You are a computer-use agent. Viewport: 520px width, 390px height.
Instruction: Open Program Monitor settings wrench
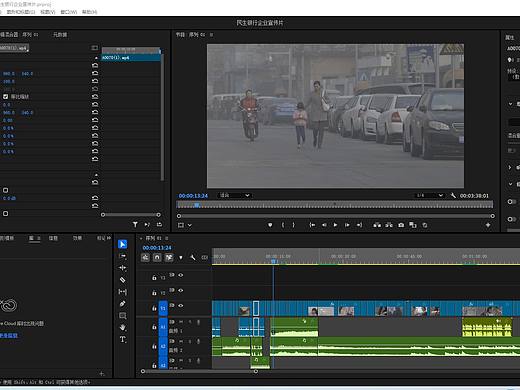click(x=453, y=195)
